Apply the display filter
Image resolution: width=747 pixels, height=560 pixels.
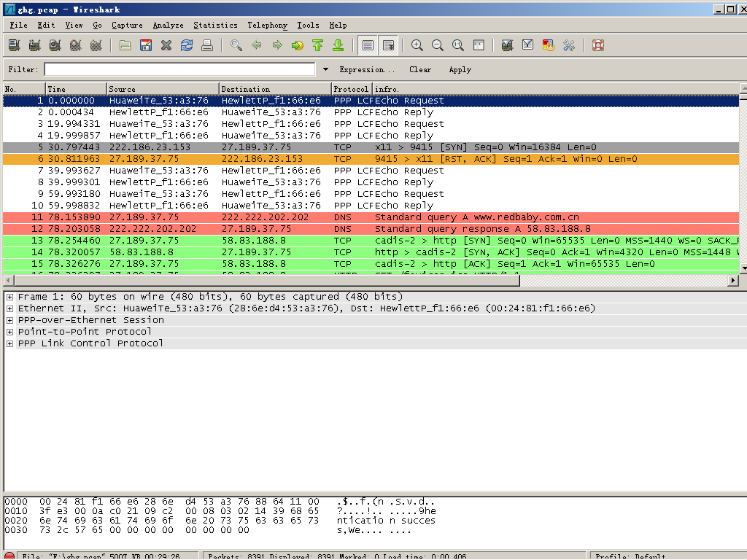pos(460,69)
